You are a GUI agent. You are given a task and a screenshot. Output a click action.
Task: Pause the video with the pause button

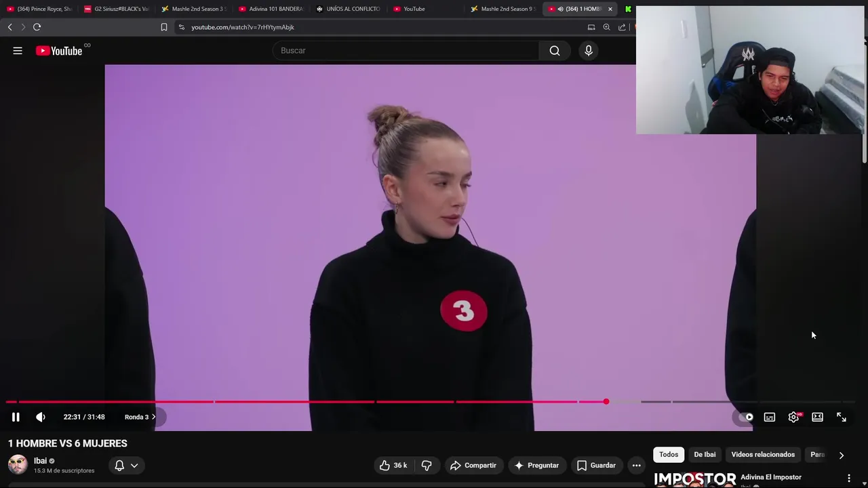(x=16, y=417)
